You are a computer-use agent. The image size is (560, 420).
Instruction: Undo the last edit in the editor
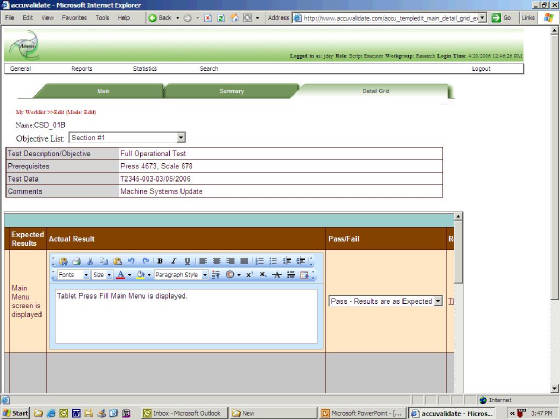131,261
